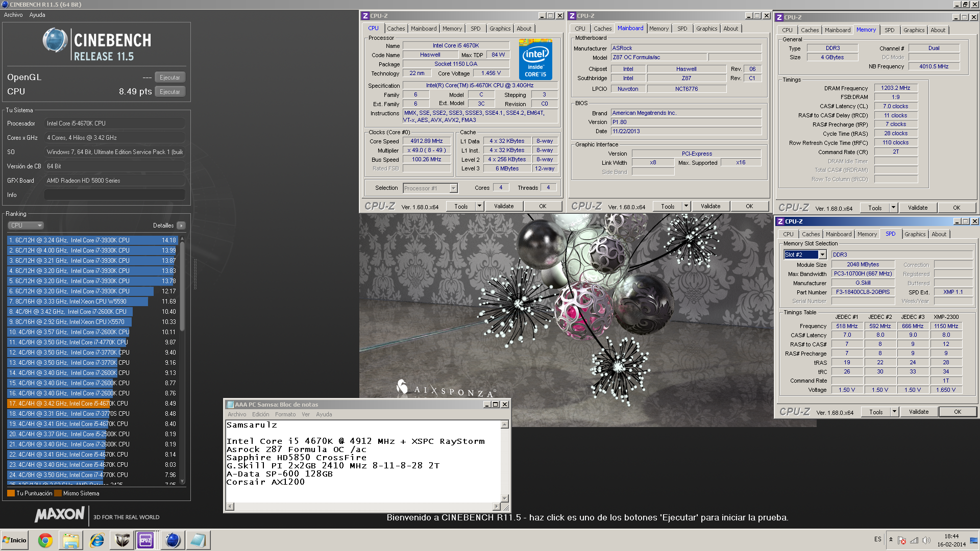Select ranking row 1 i7-3930K 14.18
The height and width of the screenshot is (551, 980).
(x=92, y=240)
